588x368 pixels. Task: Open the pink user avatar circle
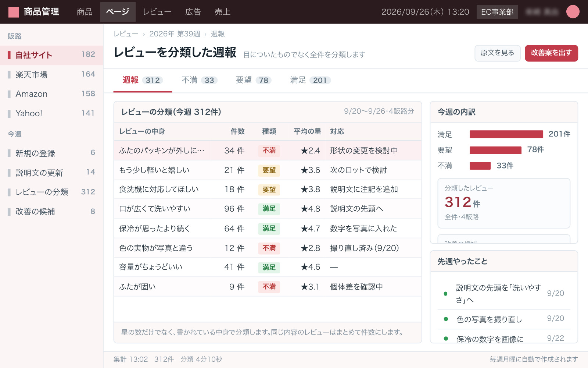tap(573, 12)
